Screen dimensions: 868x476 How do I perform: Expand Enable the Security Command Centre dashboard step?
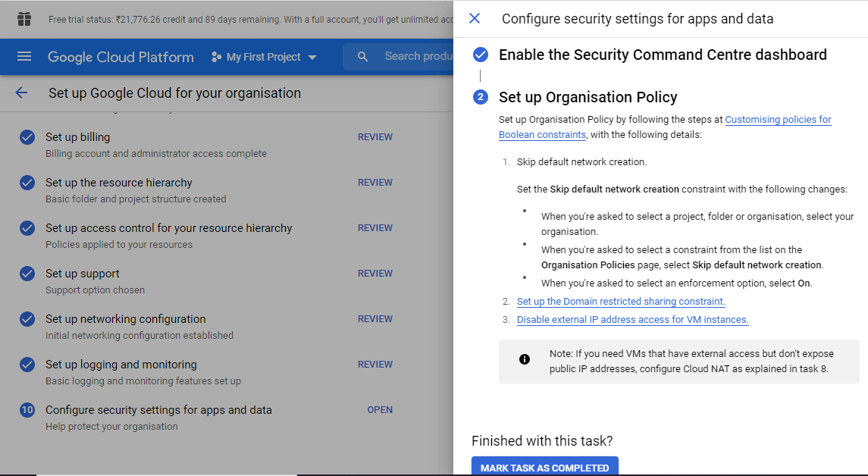click(663, 55)
